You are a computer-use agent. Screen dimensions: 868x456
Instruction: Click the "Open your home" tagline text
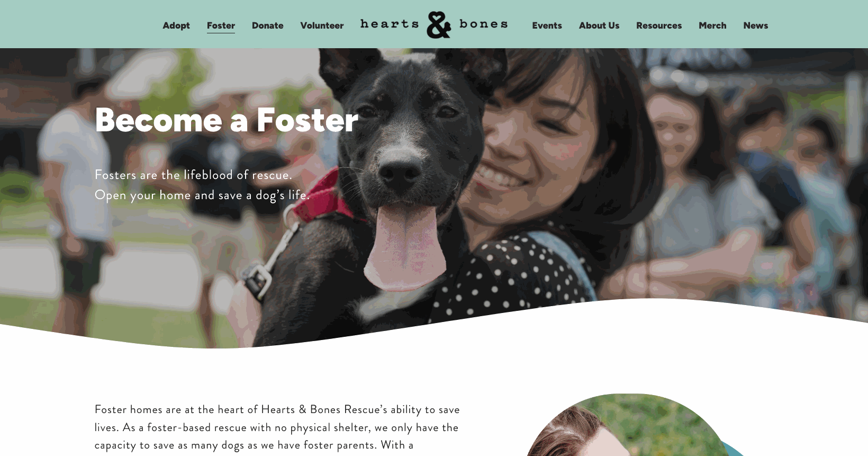[x=202, y=195]
